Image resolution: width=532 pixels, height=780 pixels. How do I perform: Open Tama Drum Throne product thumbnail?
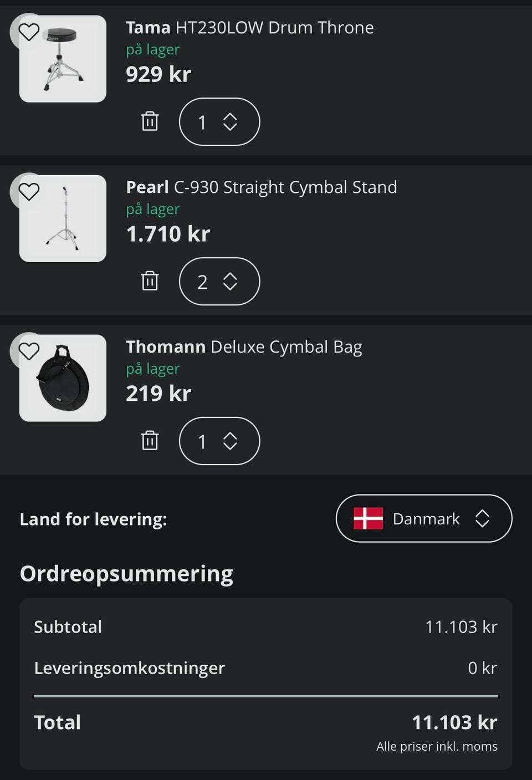(x=63, y=60)
